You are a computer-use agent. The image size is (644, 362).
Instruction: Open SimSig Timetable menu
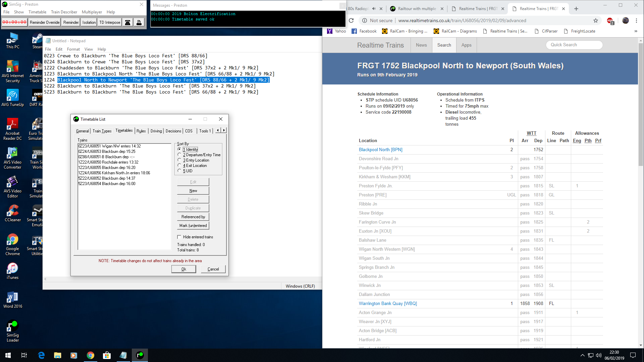click(37, 12)
